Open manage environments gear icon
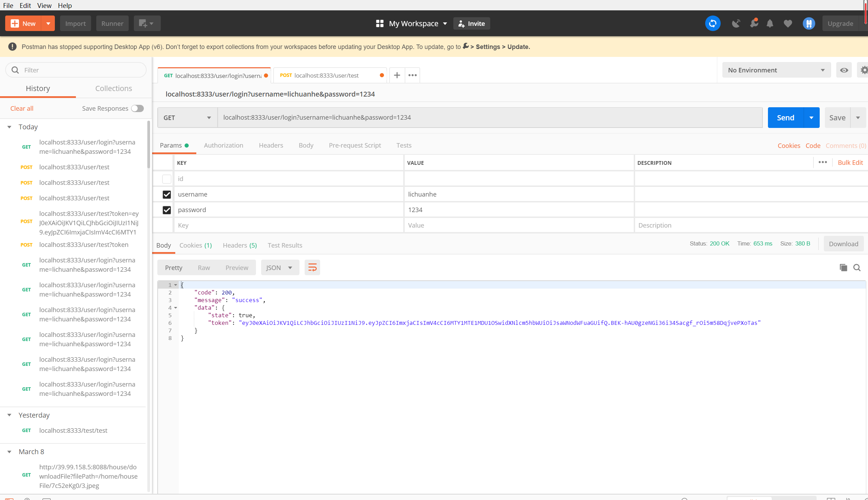This screenshot has height=500, width=868. point(864,70)
